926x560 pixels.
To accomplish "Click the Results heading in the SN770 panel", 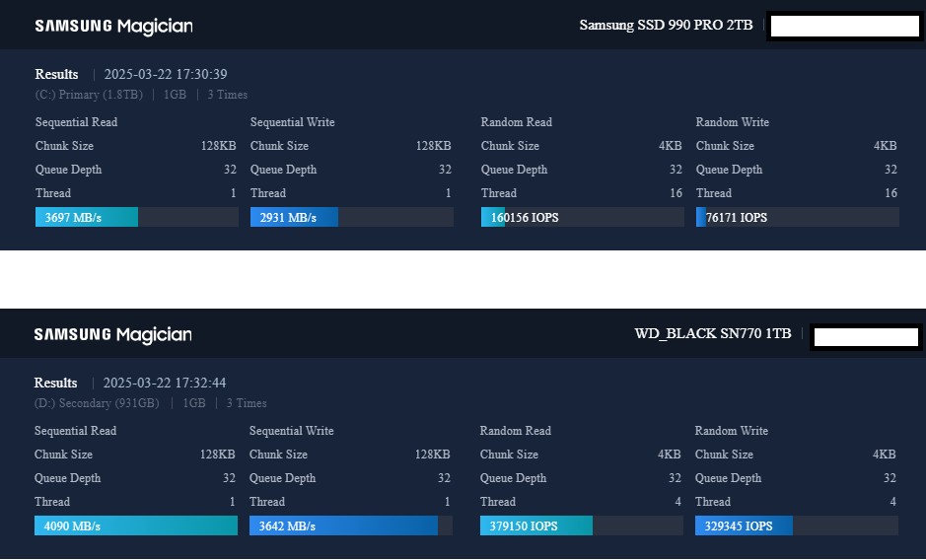I will (x=55, y=383).
